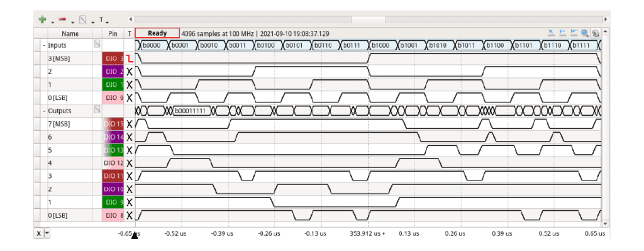
Task: Click the edit icon on the Outputs row
Action: (96, 110)
